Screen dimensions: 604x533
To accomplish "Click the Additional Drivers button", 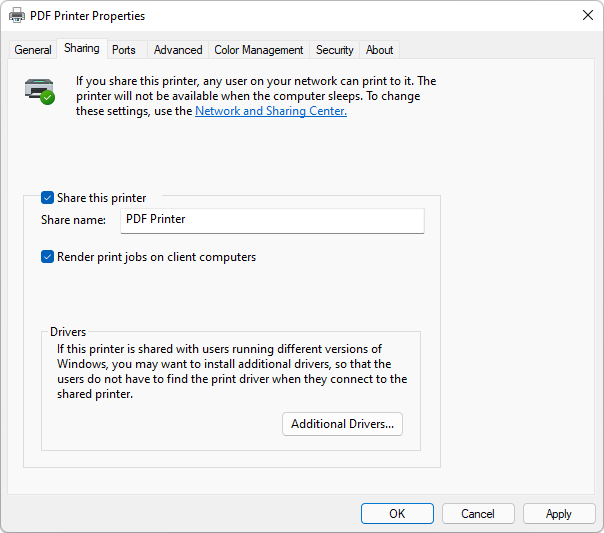I will point(342,424).
